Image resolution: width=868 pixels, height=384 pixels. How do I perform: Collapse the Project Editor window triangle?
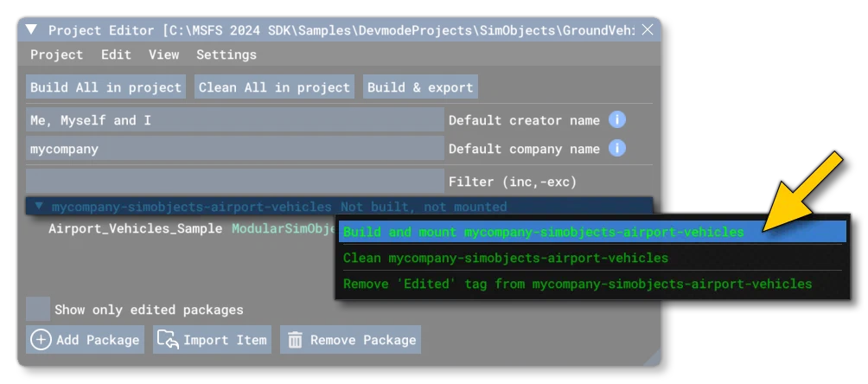(x=32, y=30)
